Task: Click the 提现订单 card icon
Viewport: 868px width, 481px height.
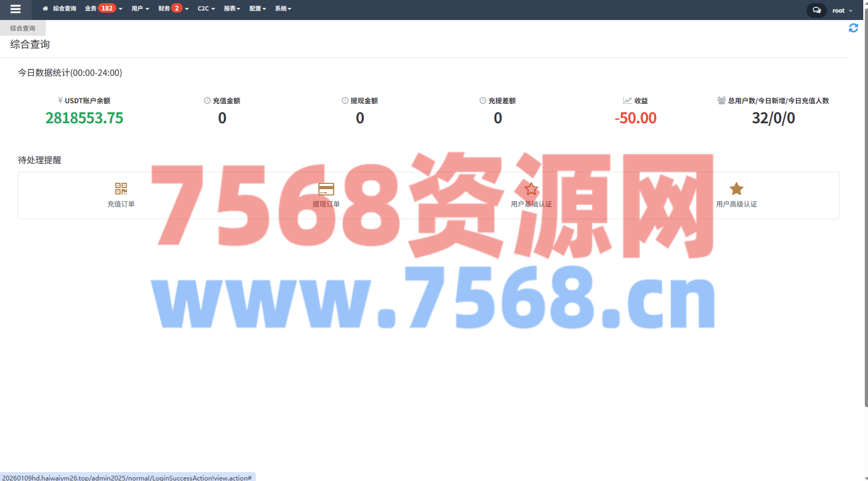Action: [326, 189]
